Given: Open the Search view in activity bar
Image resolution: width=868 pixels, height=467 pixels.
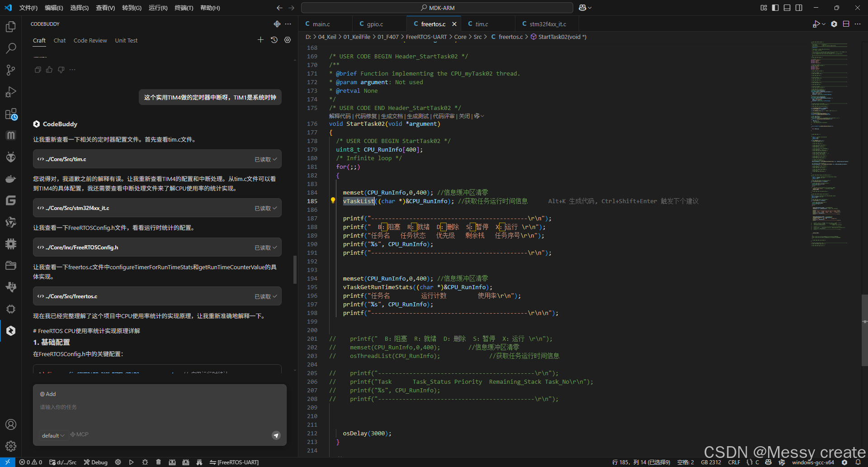Looking at the screenshot, I should pos(11,48).
